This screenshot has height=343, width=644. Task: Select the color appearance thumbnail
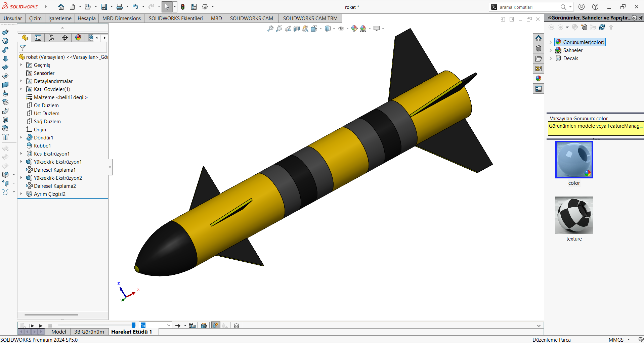point(574,160)
